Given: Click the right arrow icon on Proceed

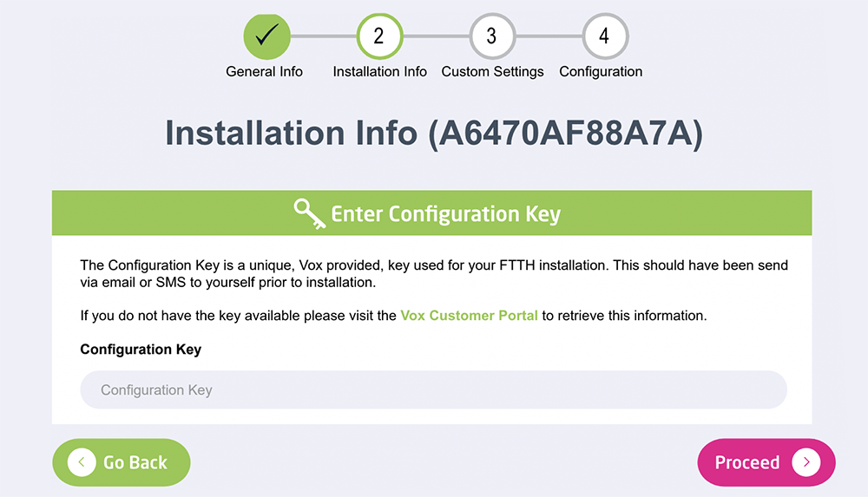Looking at the screenshot, I should (x=806, y=462).
